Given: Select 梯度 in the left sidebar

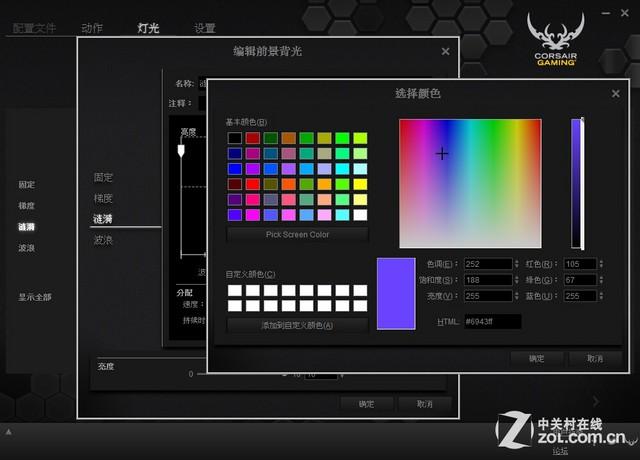Looking at the screenshot, I should (x=27, y=205).
